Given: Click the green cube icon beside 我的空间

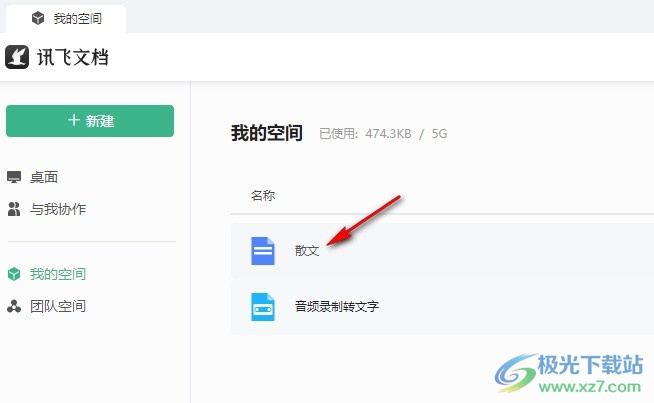Looking at the screenshot, I should [x=14, y=274].
